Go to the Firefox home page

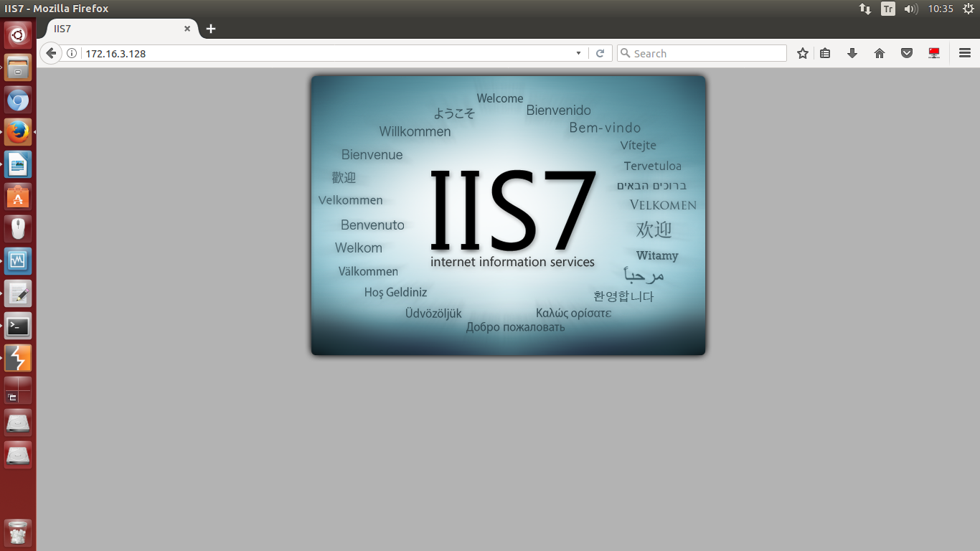[x=880, y=53]
